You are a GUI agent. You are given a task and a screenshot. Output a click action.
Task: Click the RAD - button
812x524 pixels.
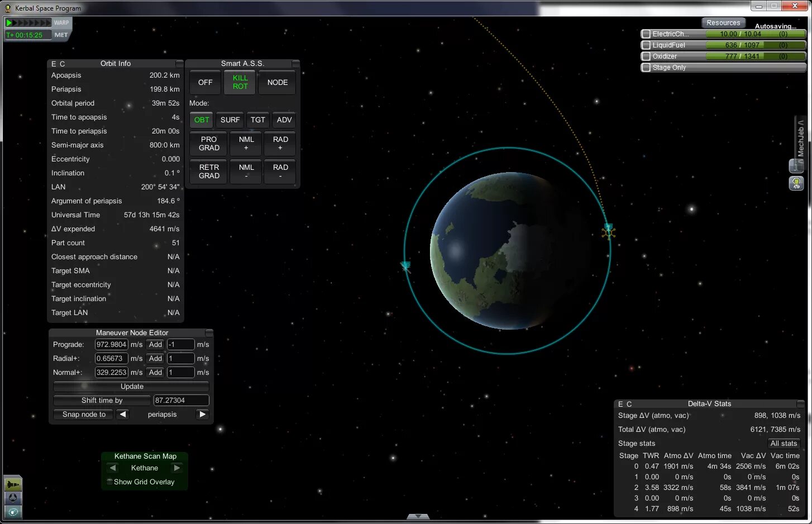280,172
